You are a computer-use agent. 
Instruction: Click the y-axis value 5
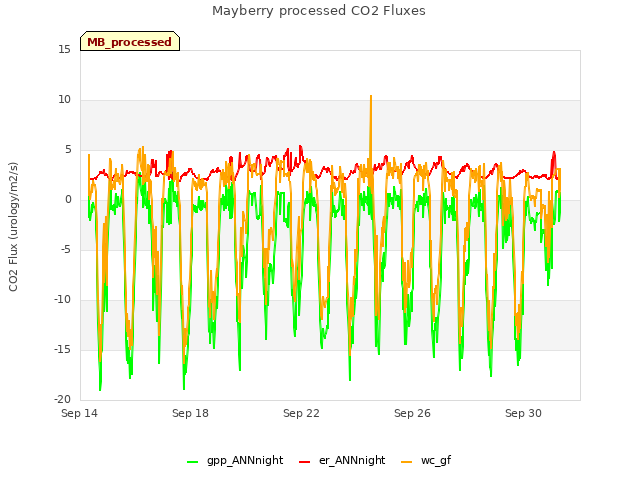[68, 149]
